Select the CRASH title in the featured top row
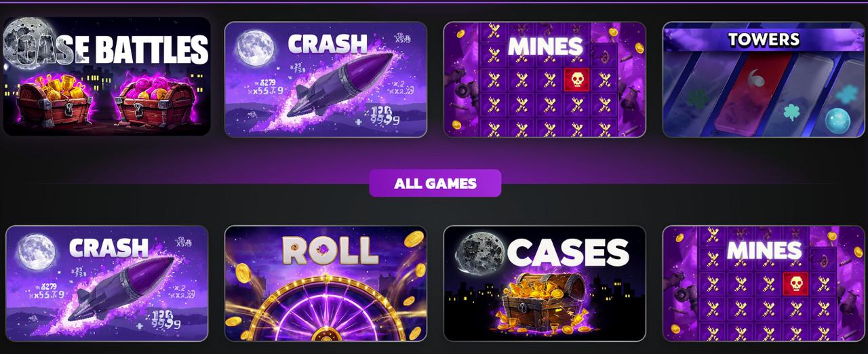 328,44
